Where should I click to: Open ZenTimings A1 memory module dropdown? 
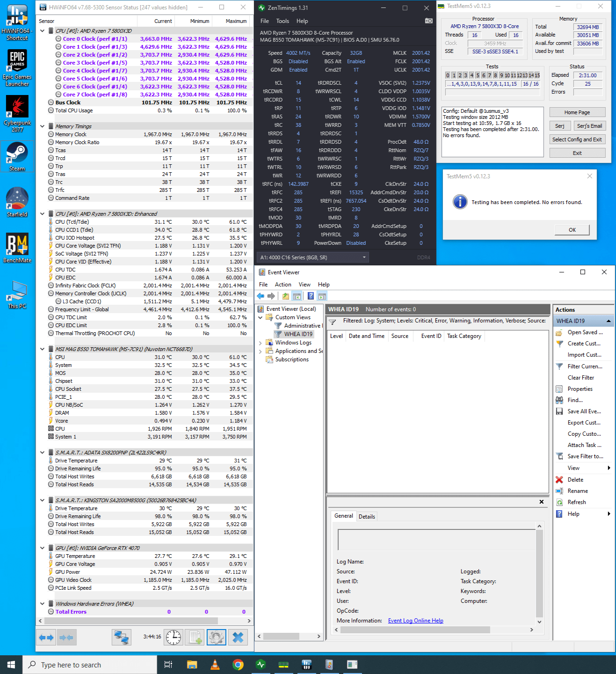(313, 257)
